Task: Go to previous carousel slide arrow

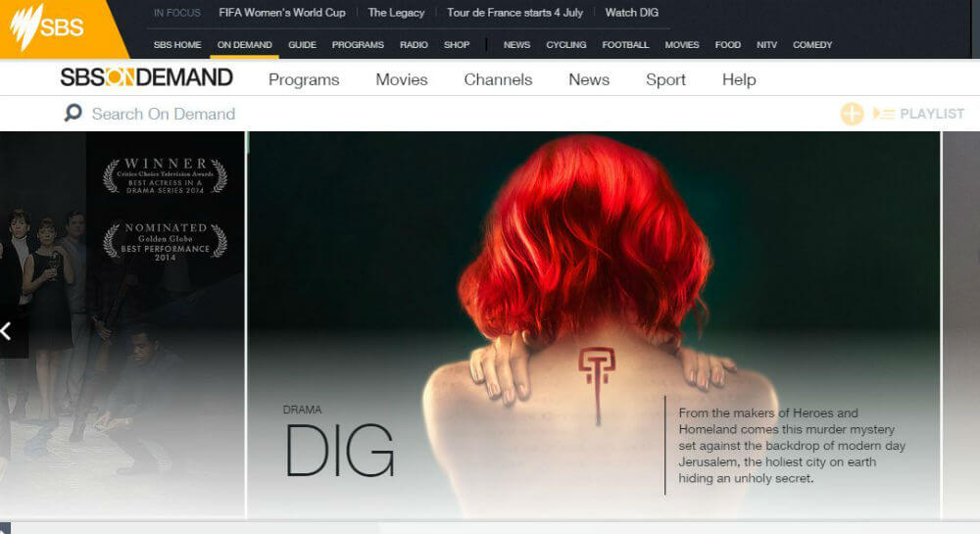Action: pos(8,331)
